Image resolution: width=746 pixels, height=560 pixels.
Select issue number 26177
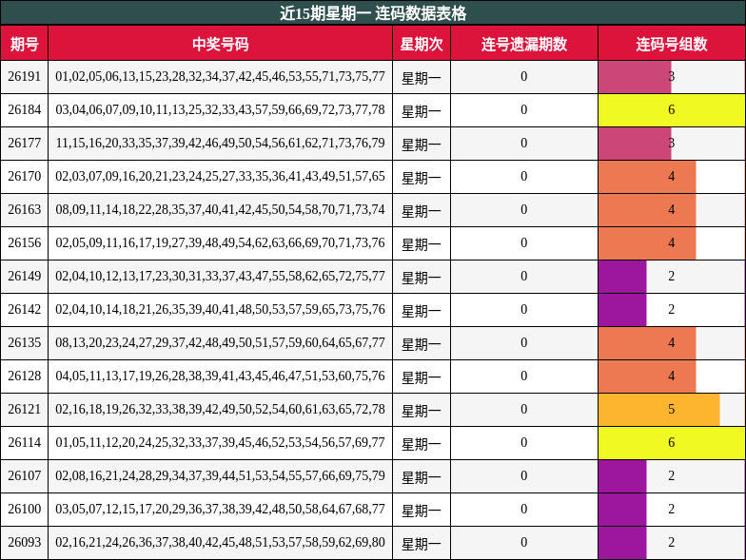coord(25,143)
